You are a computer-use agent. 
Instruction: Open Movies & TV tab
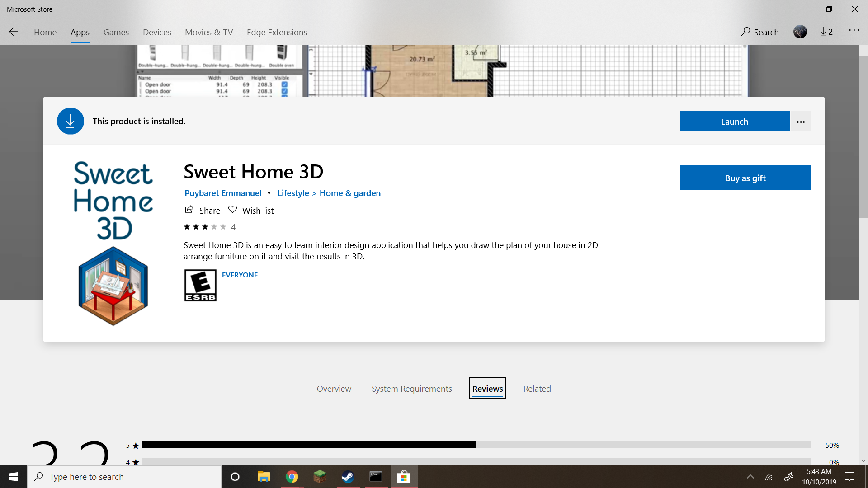point(209,32)
